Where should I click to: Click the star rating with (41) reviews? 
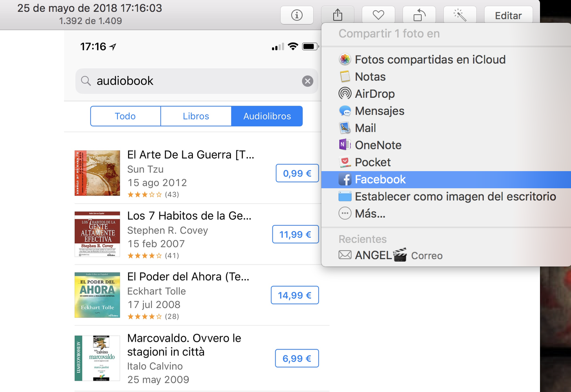pyautogui.click(x=153, y=255)
